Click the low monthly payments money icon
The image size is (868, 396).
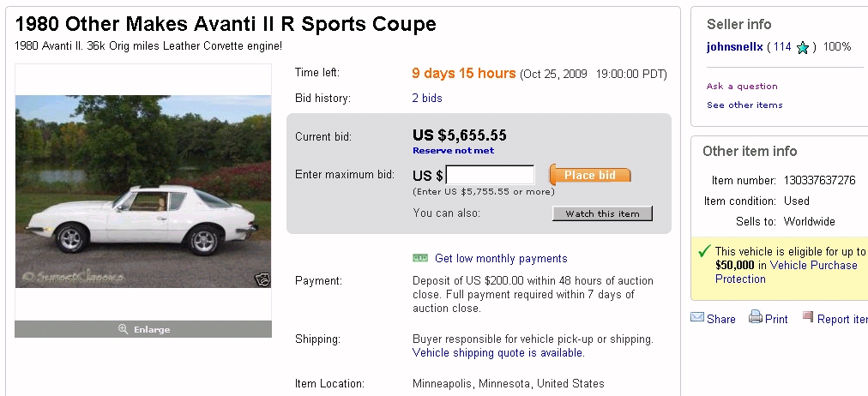(x=420, y=258)
